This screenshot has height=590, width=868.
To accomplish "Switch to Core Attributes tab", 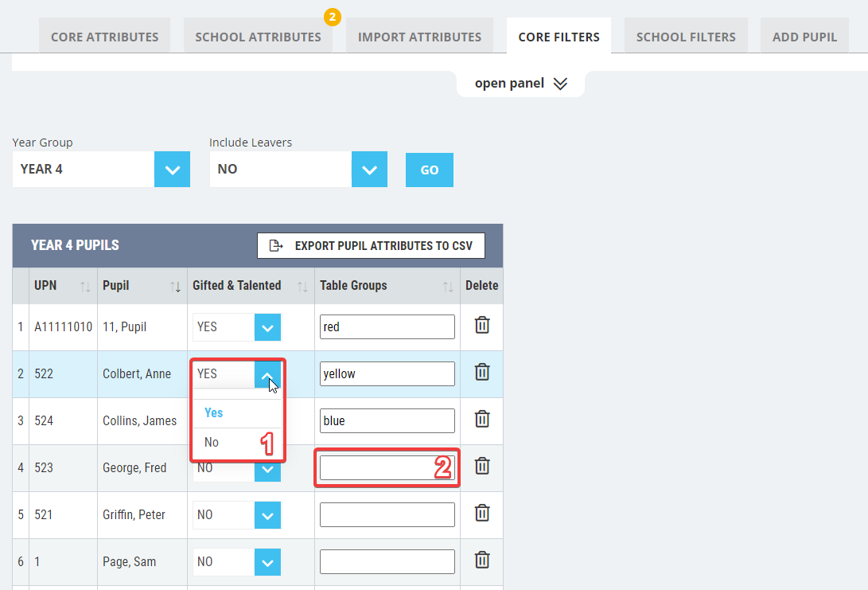I will tap(105, 37).
